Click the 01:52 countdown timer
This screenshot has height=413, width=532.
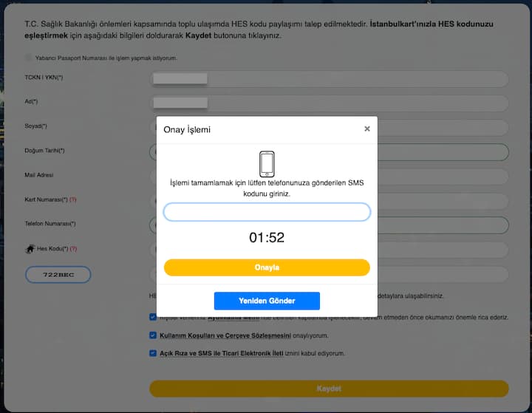click(267, 238)
